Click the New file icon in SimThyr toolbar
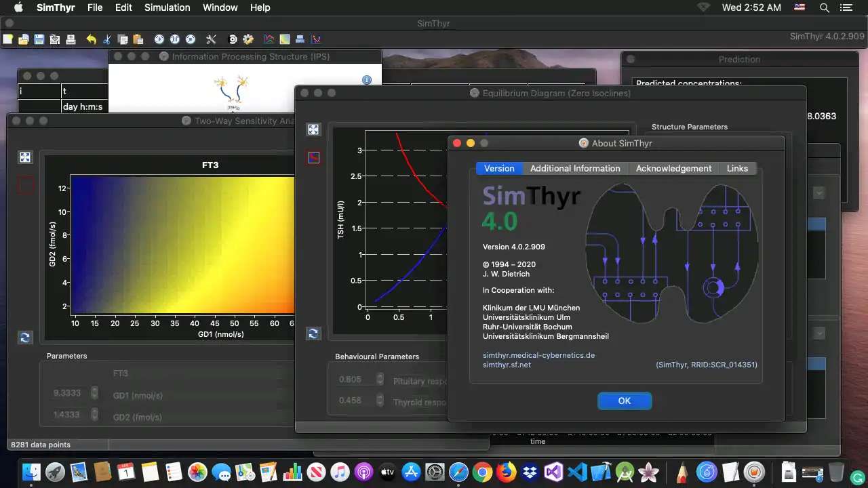 click(x=8, y=39)
